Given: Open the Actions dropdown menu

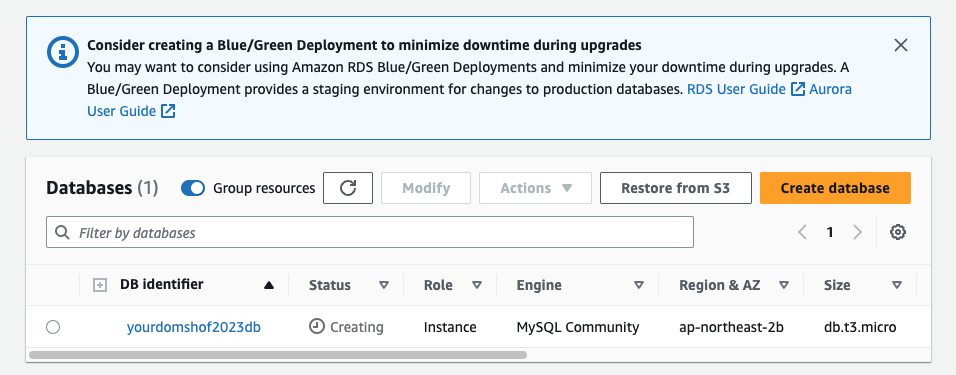Looking at the screenshot, I should pos(535,188).
